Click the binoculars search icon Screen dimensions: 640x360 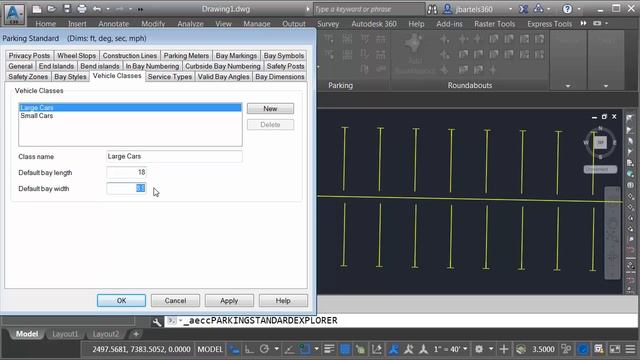(x=432, y=9)
